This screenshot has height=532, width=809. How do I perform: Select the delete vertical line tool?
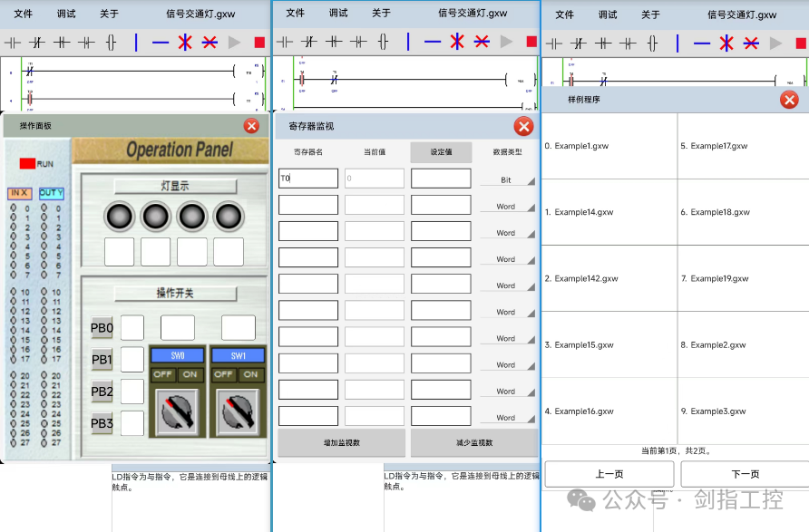click(x=184, y=42)
